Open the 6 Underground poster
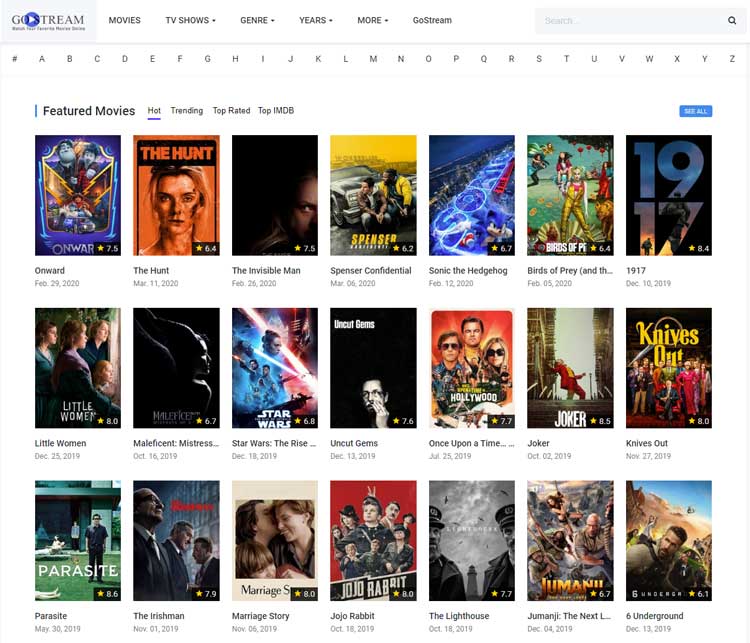Image resolution: width=750 pixels, height=643 pixels. click(x=669, y=541)
